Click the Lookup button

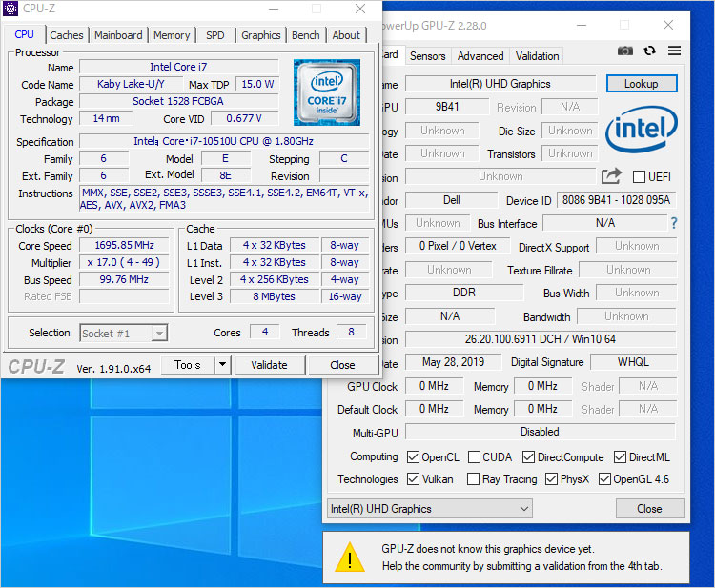point(642,84)
